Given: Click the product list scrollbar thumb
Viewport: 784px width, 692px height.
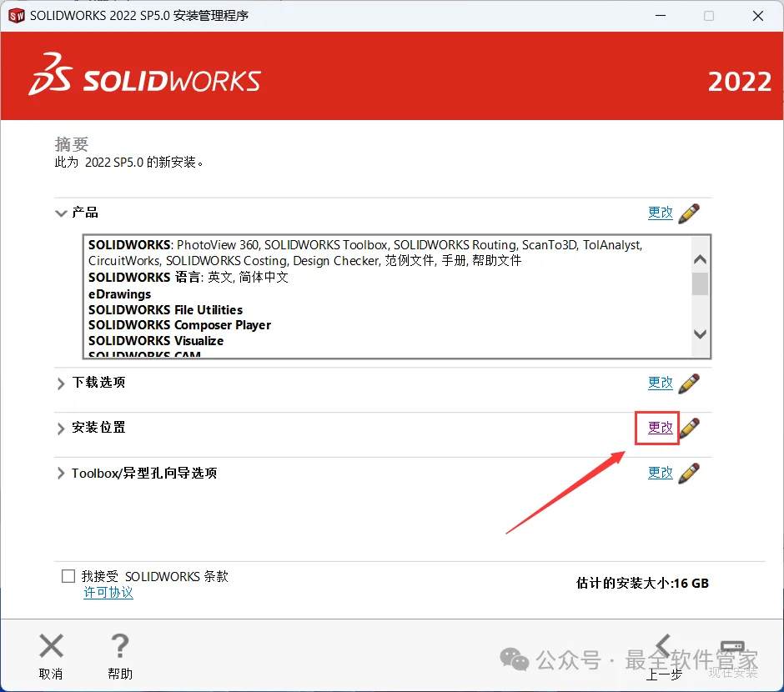Looking at the screenshot, I should (x=700, y=283).
